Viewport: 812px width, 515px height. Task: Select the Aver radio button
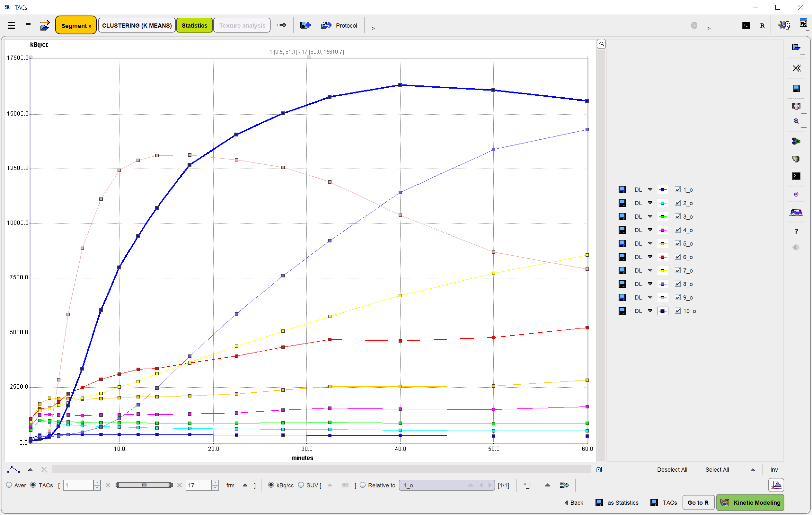pyautogui.click(x=9, y=485)
